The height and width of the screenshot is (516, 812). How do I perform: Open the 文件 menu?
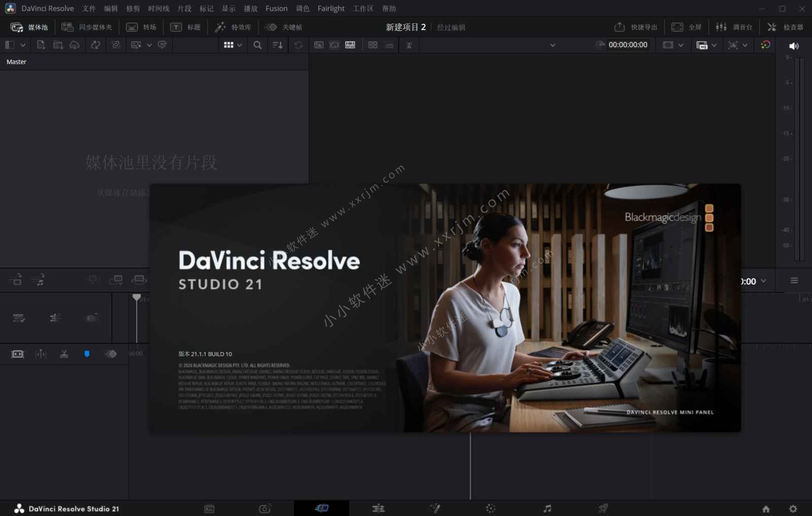tap(89, 9)
